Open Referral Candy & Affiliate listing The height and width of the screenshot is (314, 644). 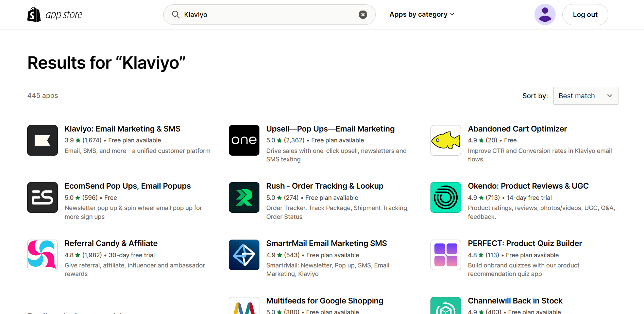tap(111, 243)
